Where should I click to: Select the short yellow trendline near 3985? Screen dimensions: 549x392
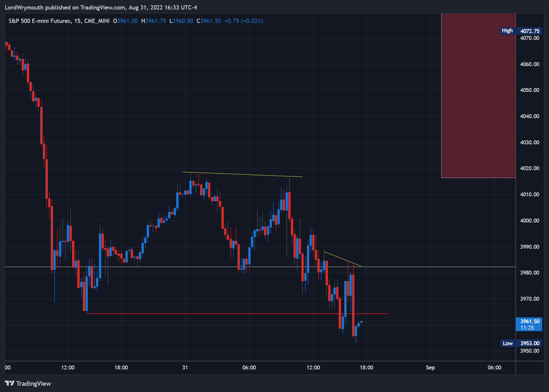tap(342, 259)
